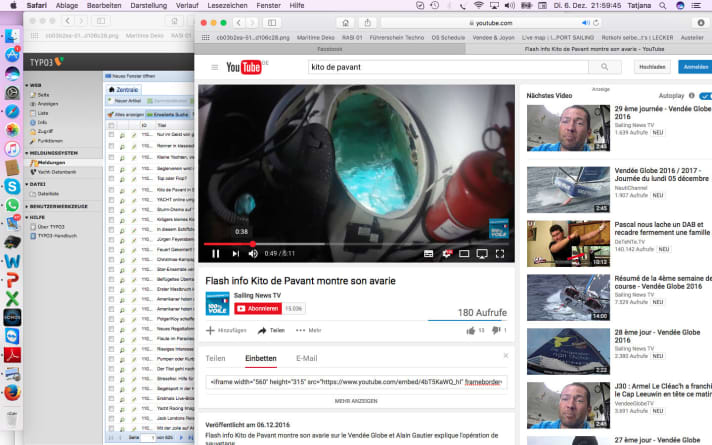Switch to Teilen share tab

pos(215,358)
